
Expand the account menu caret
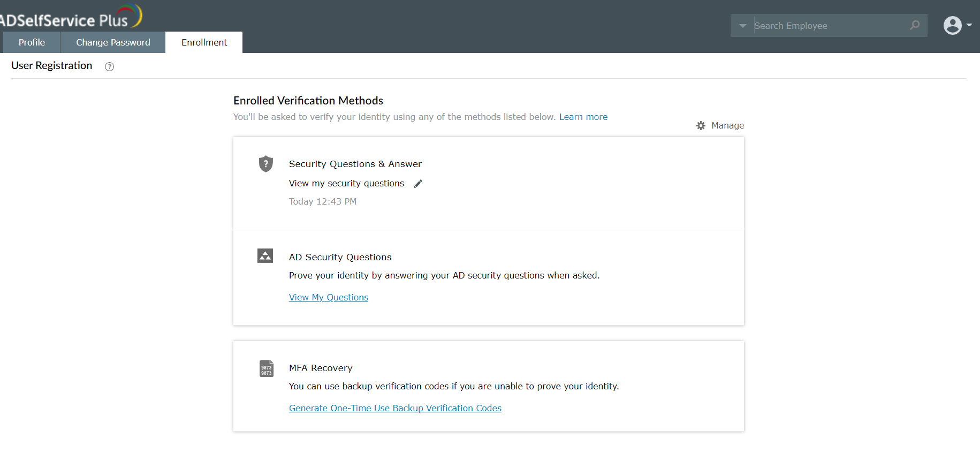[x=969, y=25]
